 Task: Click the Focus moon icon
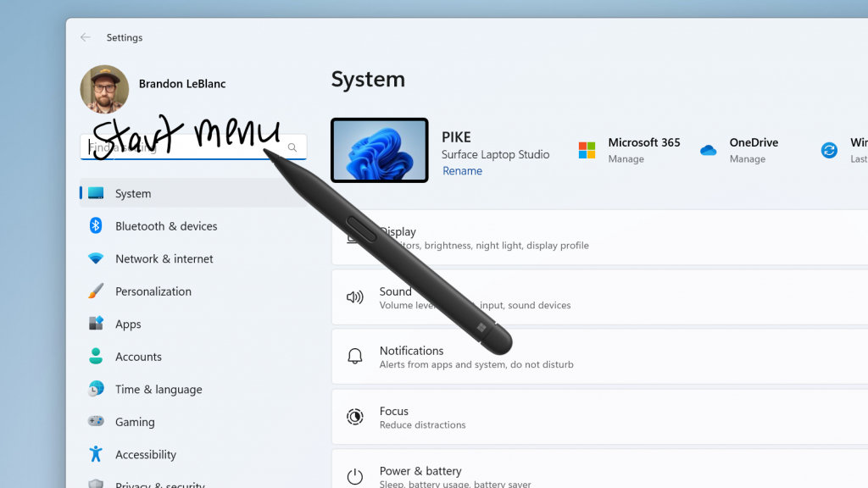354,416
